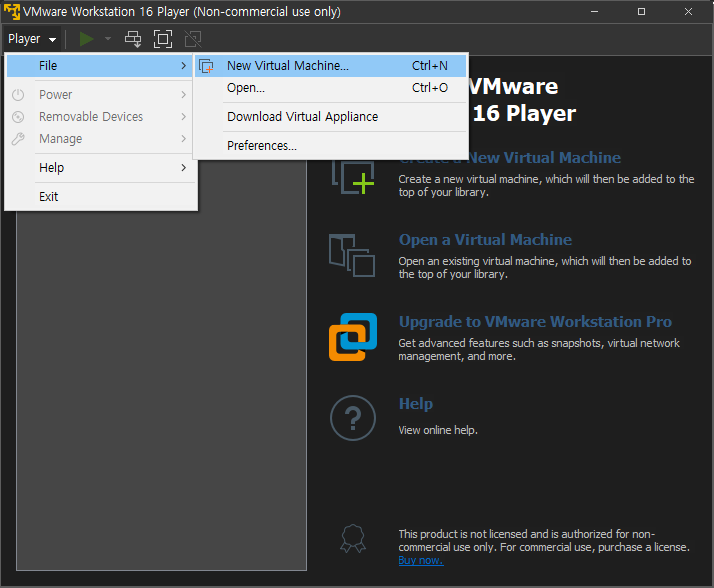Click Create a New Virtual Machine link
Image resolution: width=714 pixels, height=588 pixels.
[x=510, y=158]
